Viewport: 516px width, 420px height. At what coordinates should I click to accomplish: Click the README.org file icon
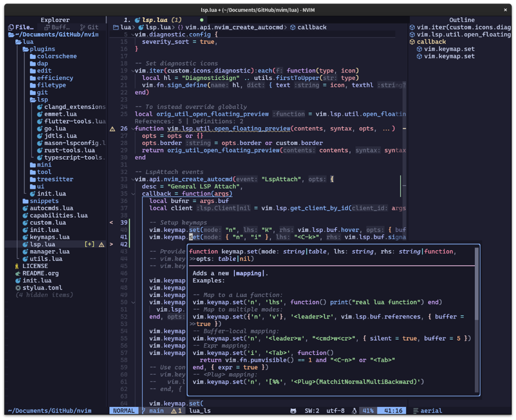pos(18,273)
